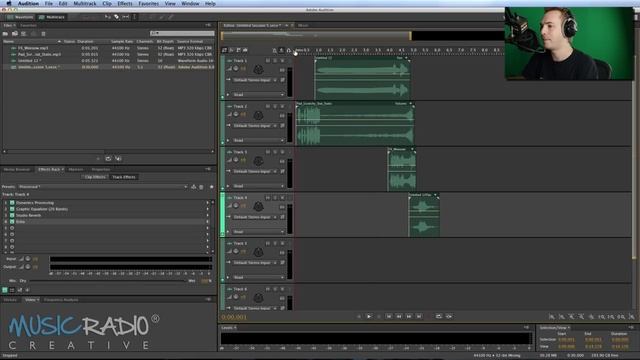This screenshot has width=640, height=360.
Task: Open the Favorites menu
Action: 149,3
